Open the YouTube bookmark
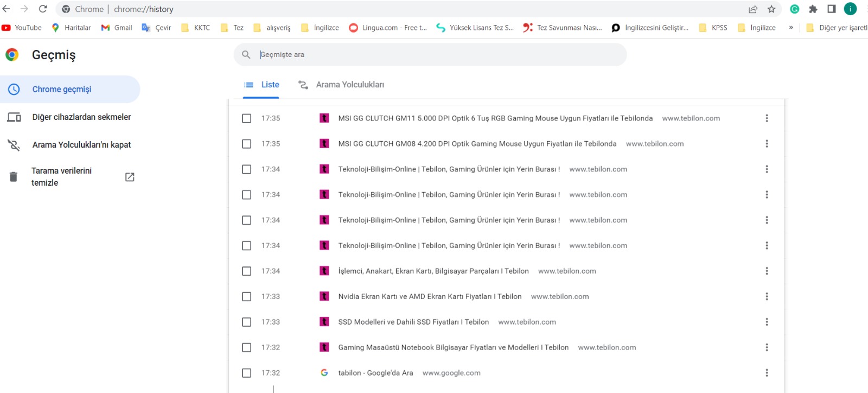Image resolution: width=868 pixels, height=393 pixels. point(22,28)
